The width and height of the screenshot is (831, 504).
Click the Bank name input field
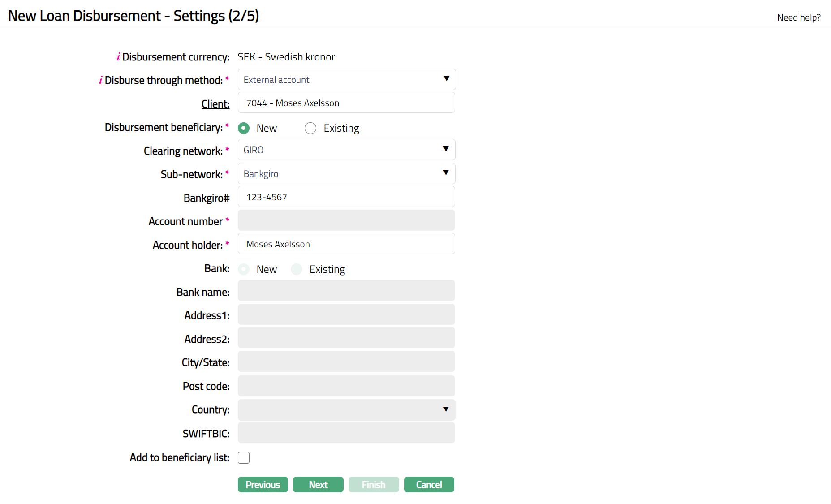click(x=346, y=291)
